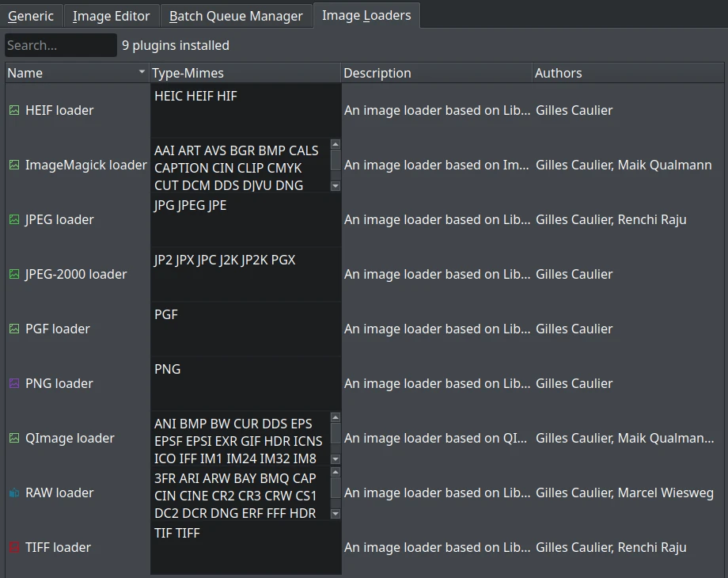Click inside the plugin search field
Screen dimensions: 728x578
(59, 44)
